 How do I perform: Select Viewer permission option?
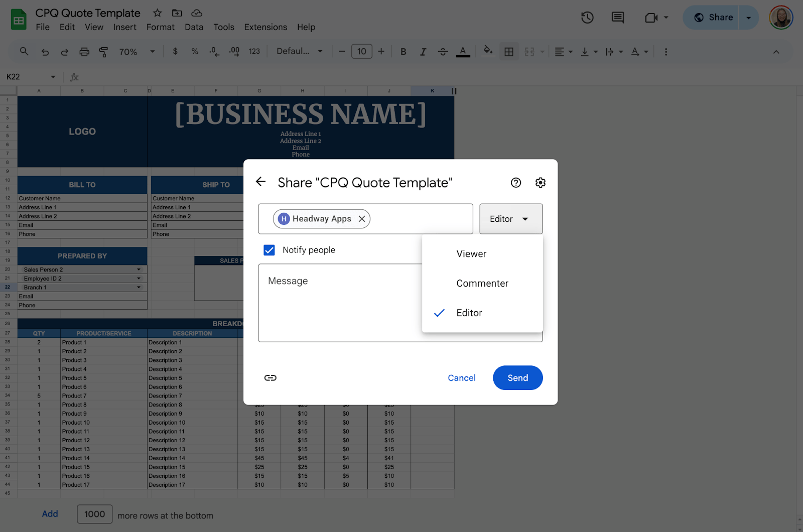471,254
